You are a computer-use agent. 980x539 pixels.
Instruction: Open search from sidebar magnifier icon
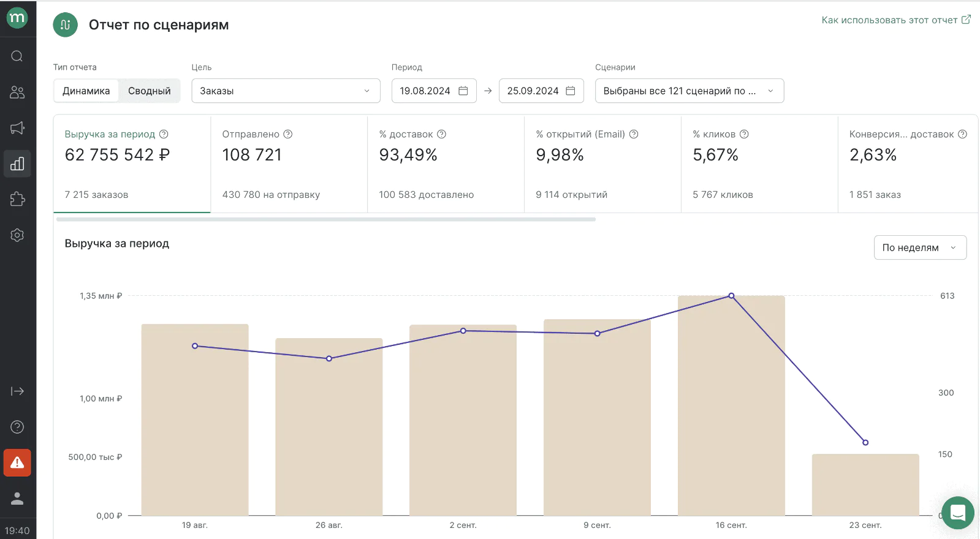pos(17,56)
